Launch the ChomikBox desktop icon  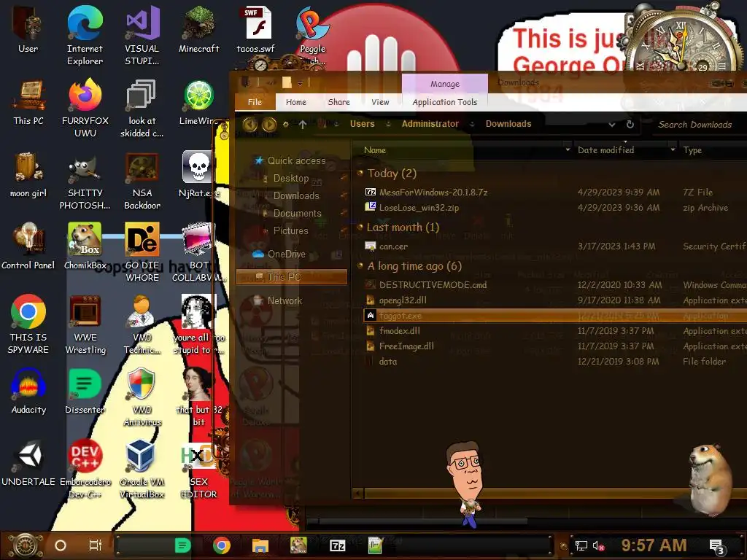pyautogui.click(x=85, y=246)
